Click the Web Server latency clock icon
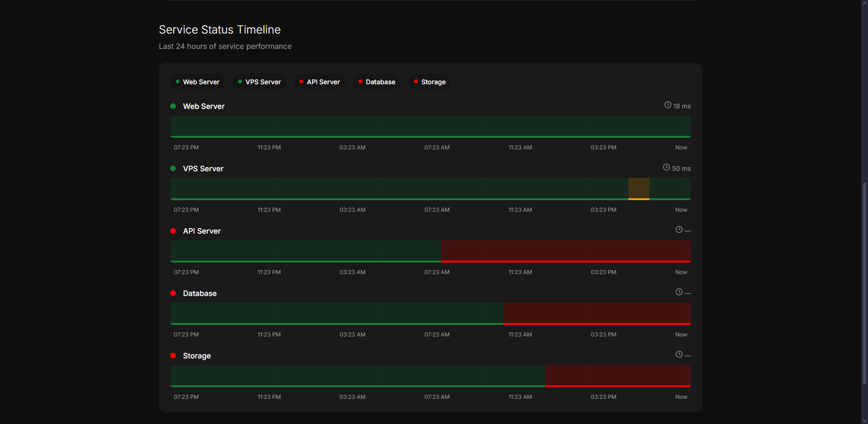The image size is (868, 424). point(668,105)
